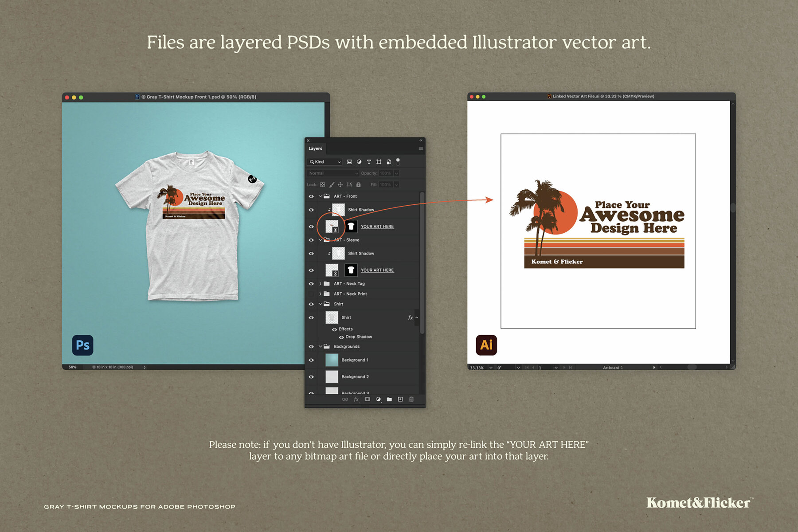Open the Layers panel menu

421,149
